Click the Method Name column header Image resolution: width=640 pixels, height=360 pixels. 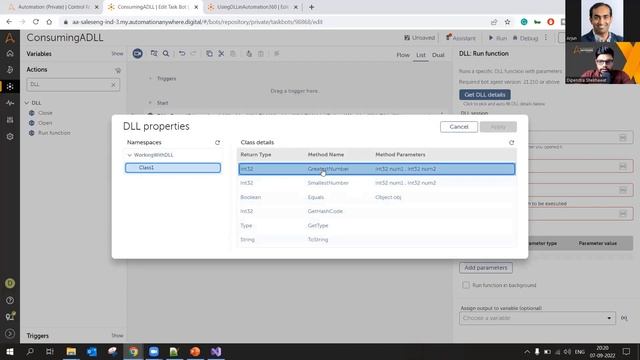[326, 155]
